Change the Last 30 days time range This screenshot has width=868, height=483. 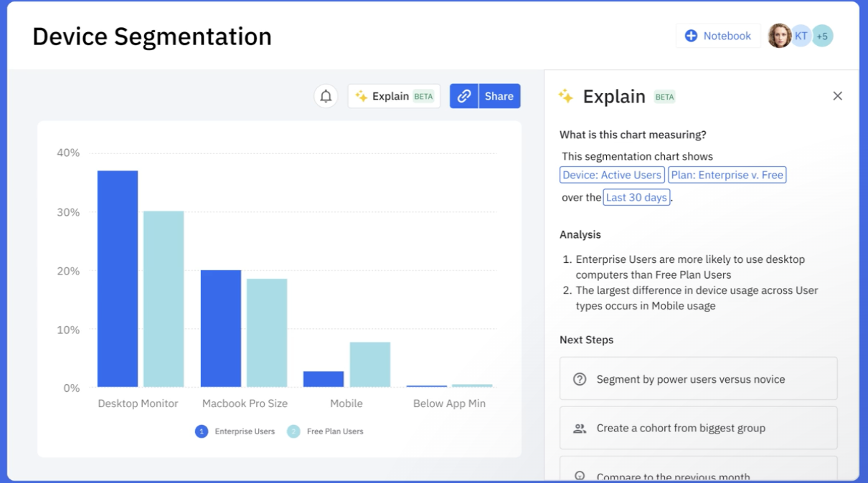(x=636, y=197)
